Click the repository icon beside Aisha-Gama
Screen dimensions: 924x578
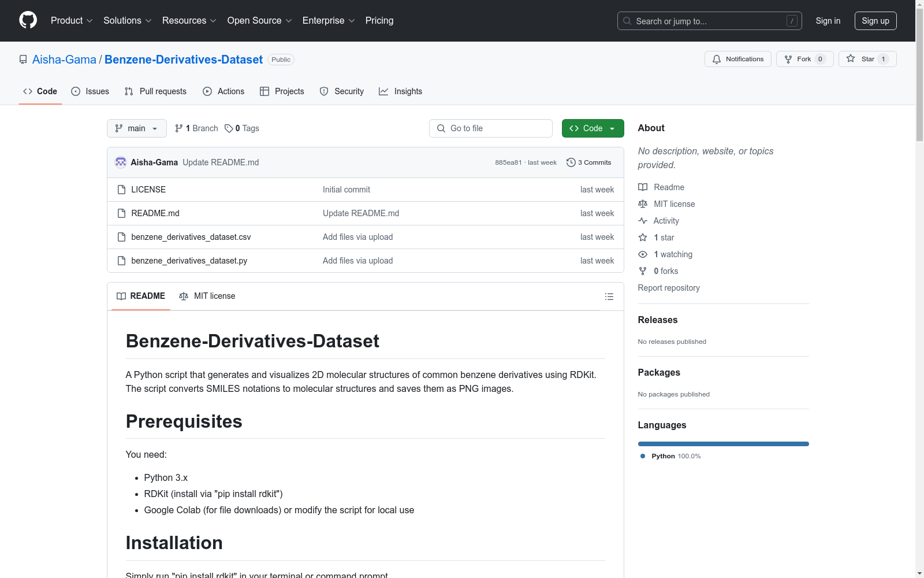click(23, 60)
